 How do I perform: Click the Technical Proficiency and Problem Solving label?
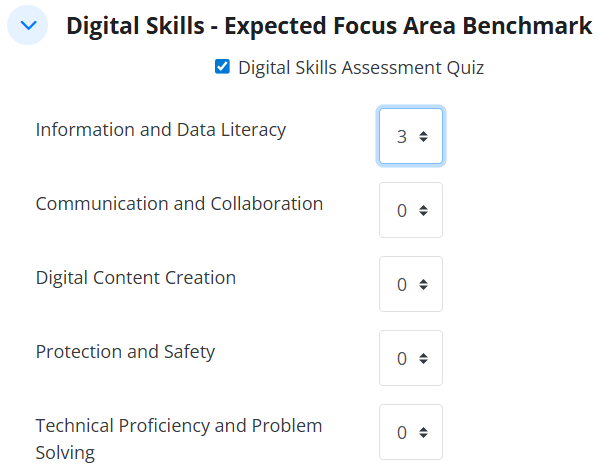coord(179,438)
